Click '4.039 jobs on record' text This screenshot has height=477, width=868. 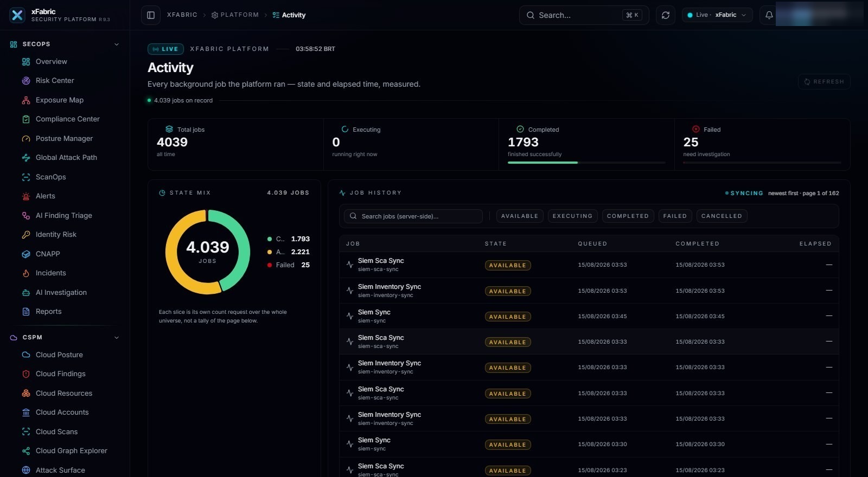click(x=183, y=101)
